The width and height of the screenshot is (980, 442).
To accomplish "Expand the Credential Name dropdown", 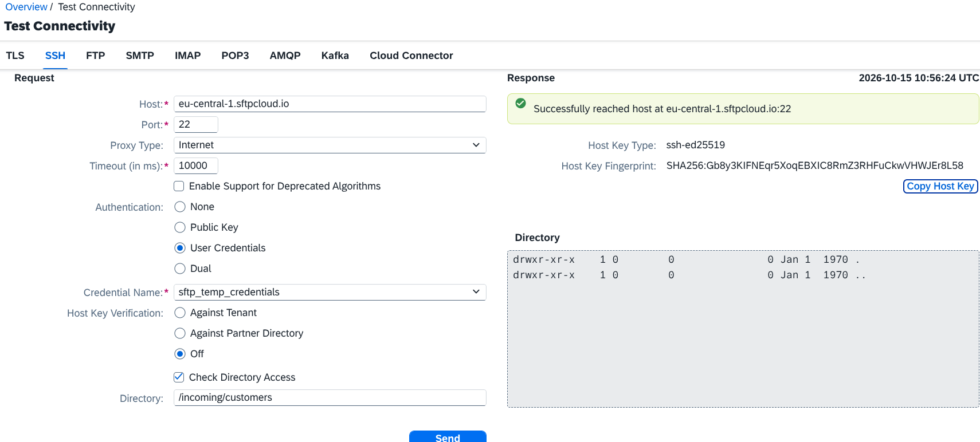I will [x=330, y=292].
